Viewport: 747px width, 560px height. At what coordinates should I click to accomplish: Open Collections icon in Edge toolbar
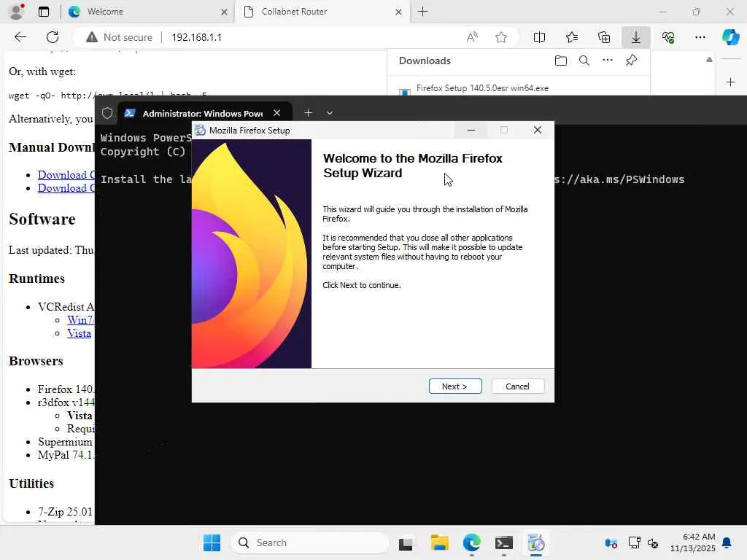tap(604, 37)
